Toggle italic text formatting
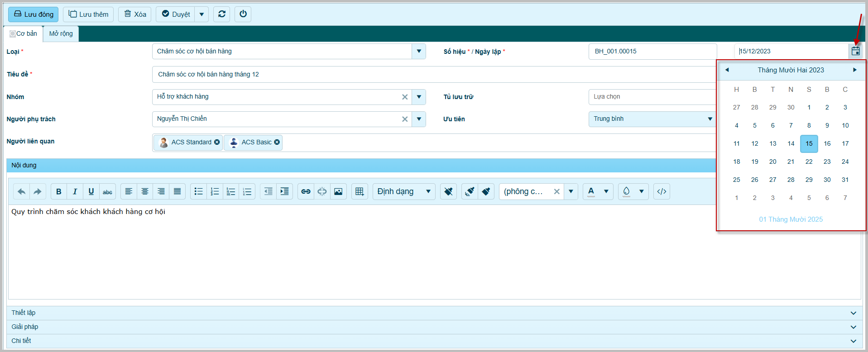Screen dimensions: 868x352 tap(75, 191)
